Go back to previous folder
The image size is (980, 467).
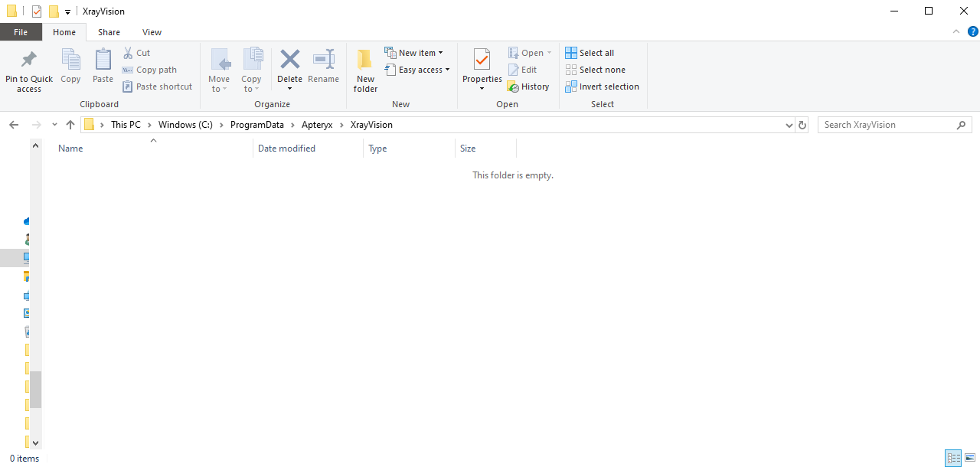click(14, 125)
